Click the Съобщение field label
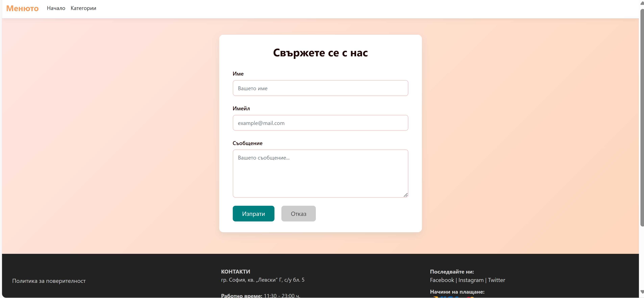 247,143
